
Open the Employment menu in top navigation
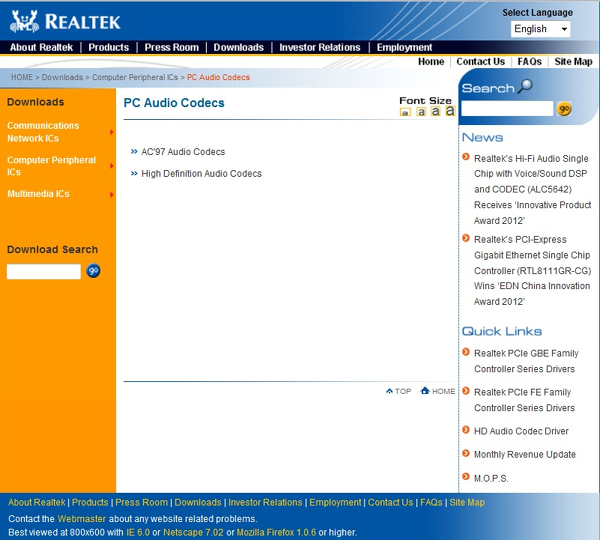(404, 47)
